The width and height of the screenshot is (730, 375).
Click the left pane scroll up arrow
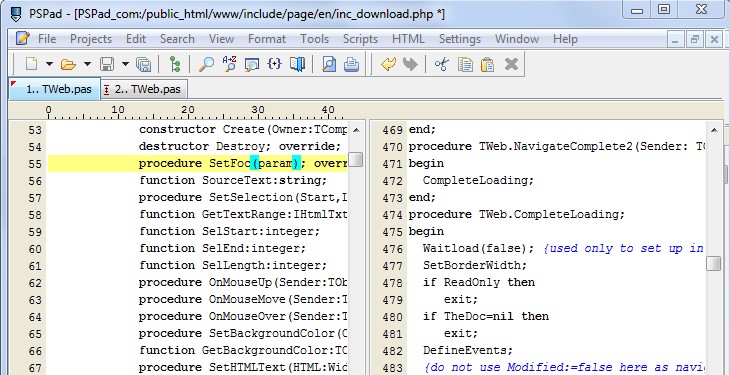point(356,130)
